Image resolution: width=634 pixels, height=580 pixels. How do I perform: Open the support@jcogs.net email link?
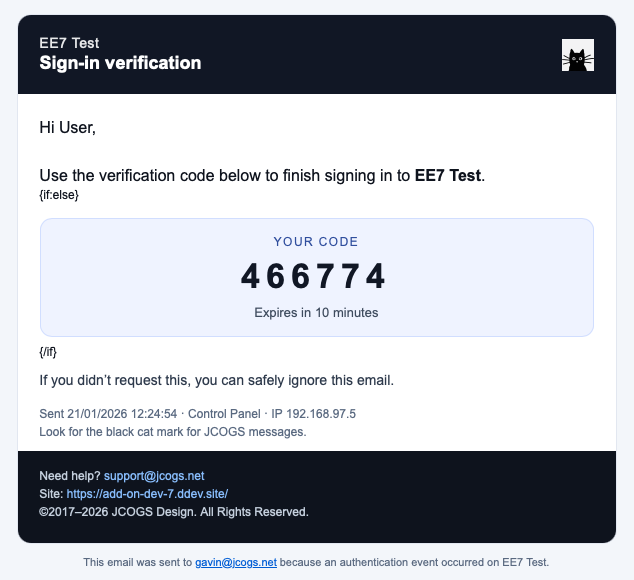pos(153,476)
